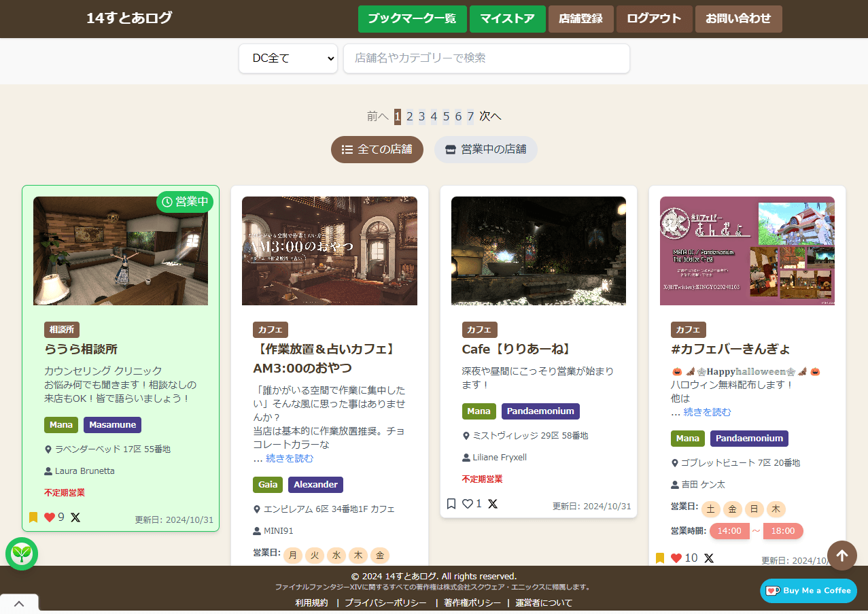Open the DC全て data center dropdown
868x614 pixels.
coord(288,58)
